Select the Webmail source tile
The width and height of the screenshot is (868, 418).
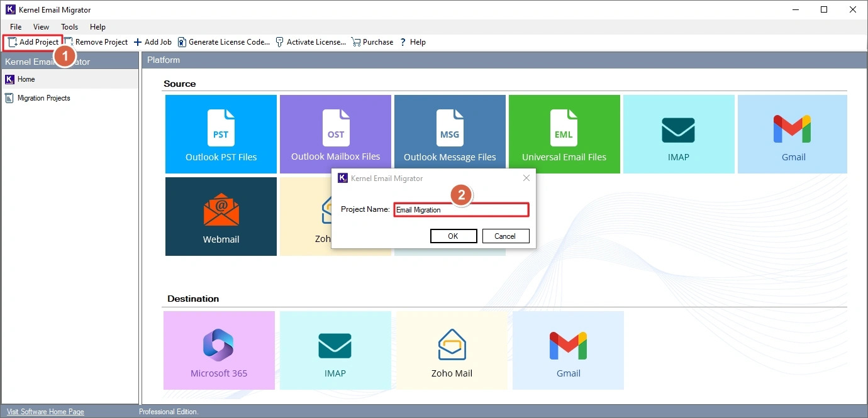(220, 216)
